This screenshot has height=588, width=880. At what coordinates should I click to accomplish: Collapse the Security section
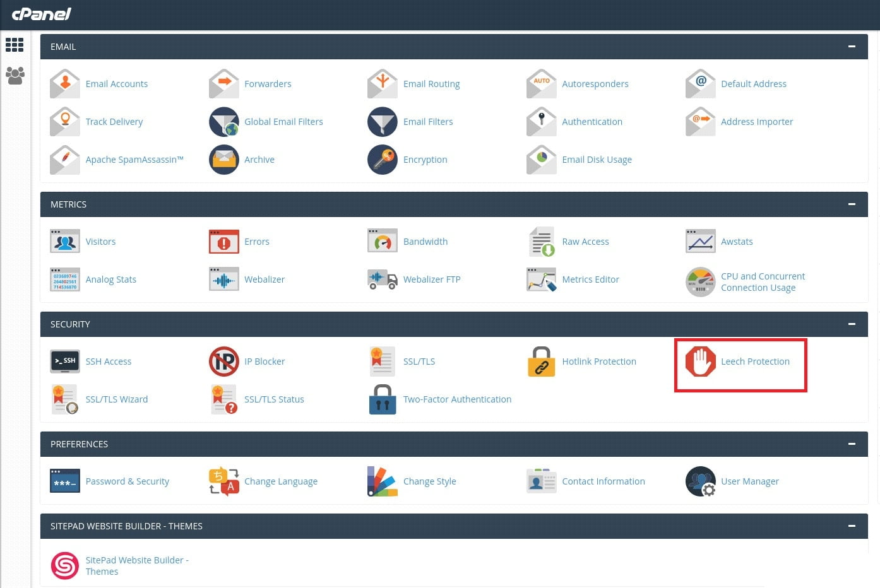[852, 324]
